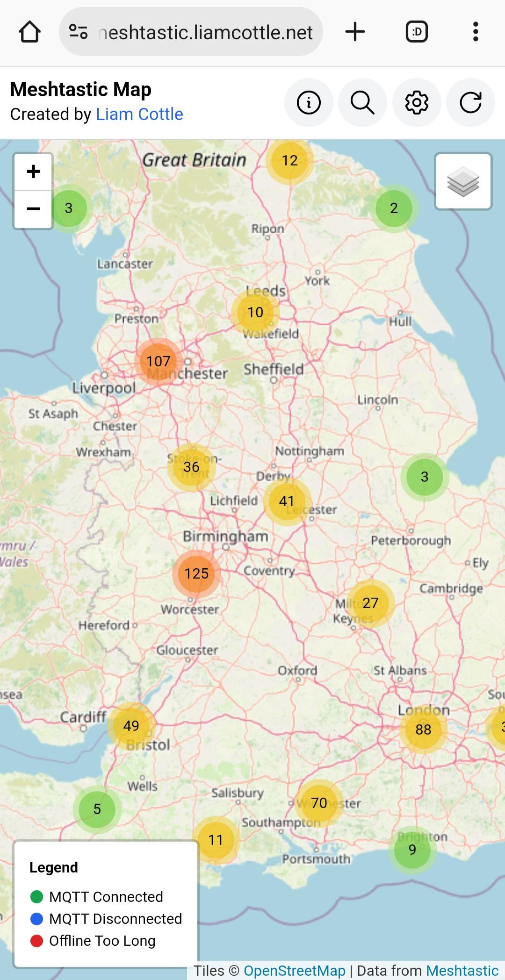Open site info icon in address bar

tap(78, 32)
